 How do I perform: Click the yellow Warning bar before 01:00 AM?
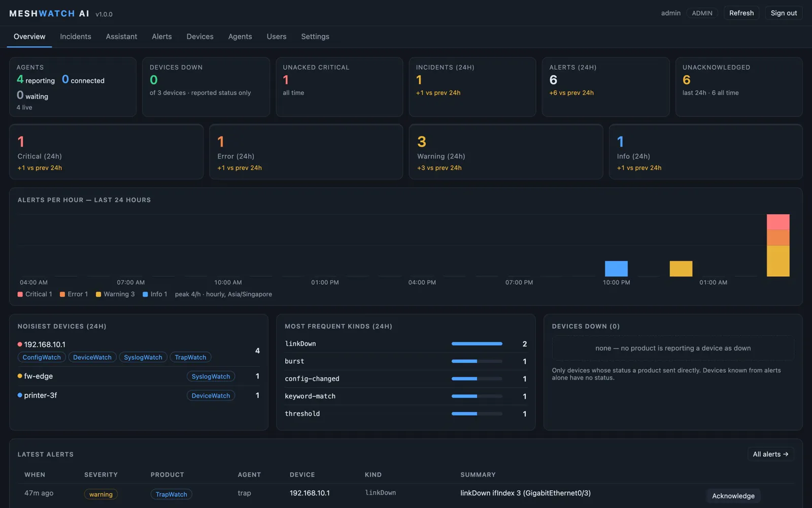681,269
